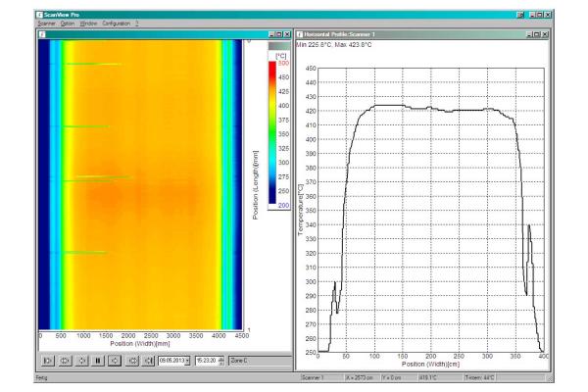The width and height of the screenshot is (588, 392).
Task: Pause the thermal scan playback
Action: [x=97, y=361]
